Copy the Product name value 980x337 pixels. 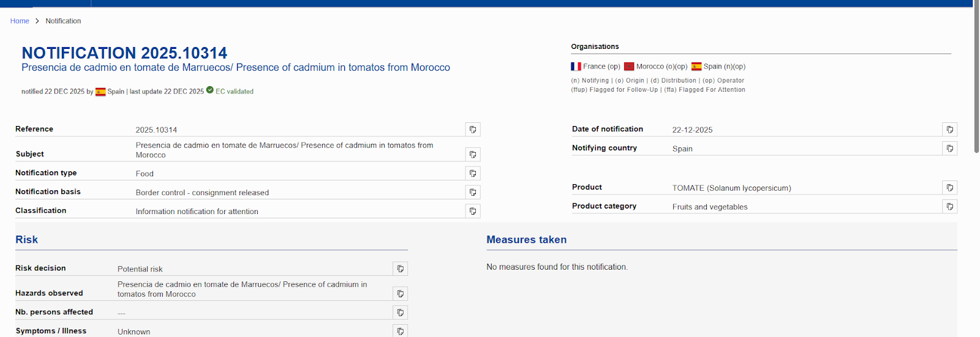(x=950, y=188)
